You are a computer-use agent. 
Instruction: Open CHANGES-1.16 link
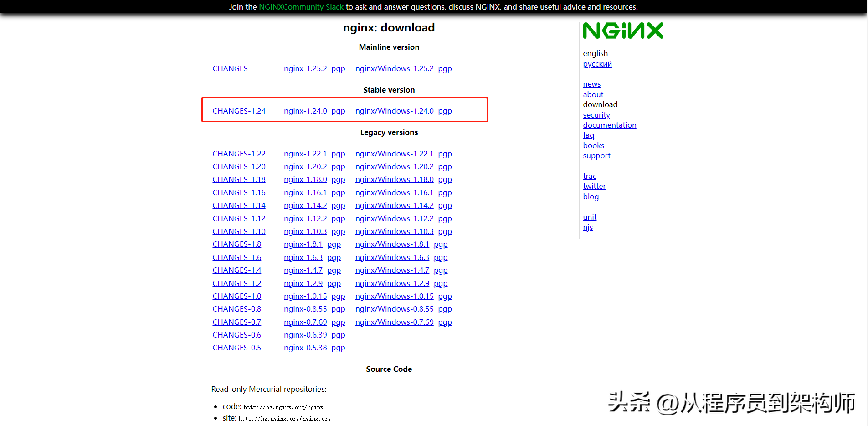(239, 192)
